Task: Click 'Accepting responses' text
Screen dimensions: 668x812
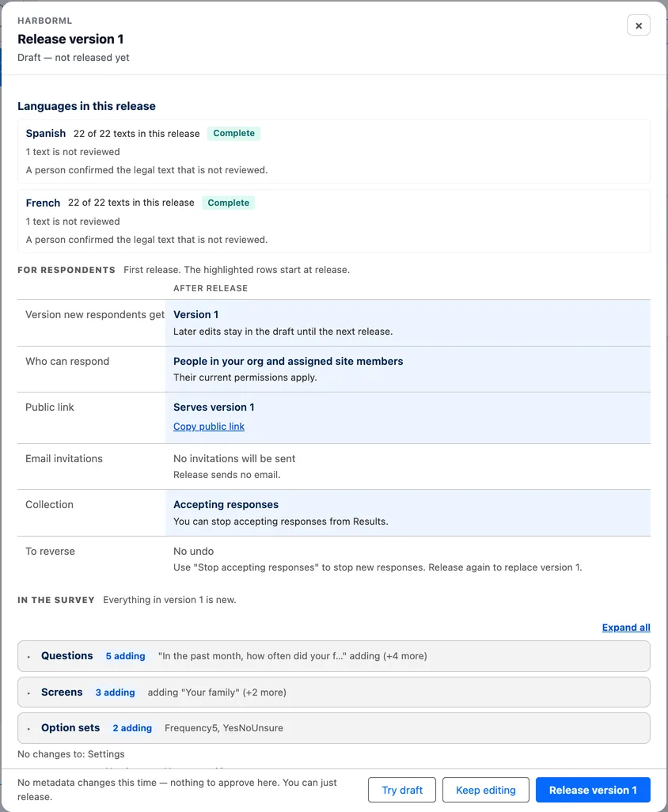Action: click(x=226, y=504)
